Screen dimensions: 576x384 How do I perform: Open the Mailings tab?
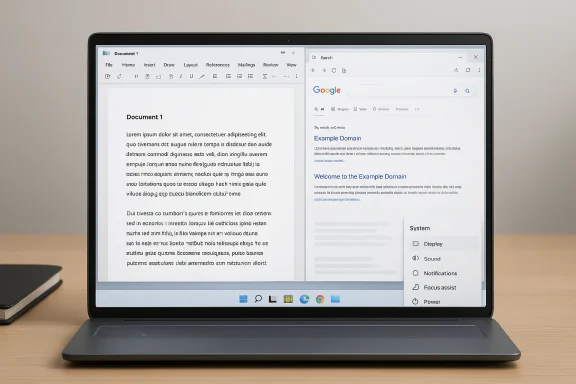coord(246,65)
